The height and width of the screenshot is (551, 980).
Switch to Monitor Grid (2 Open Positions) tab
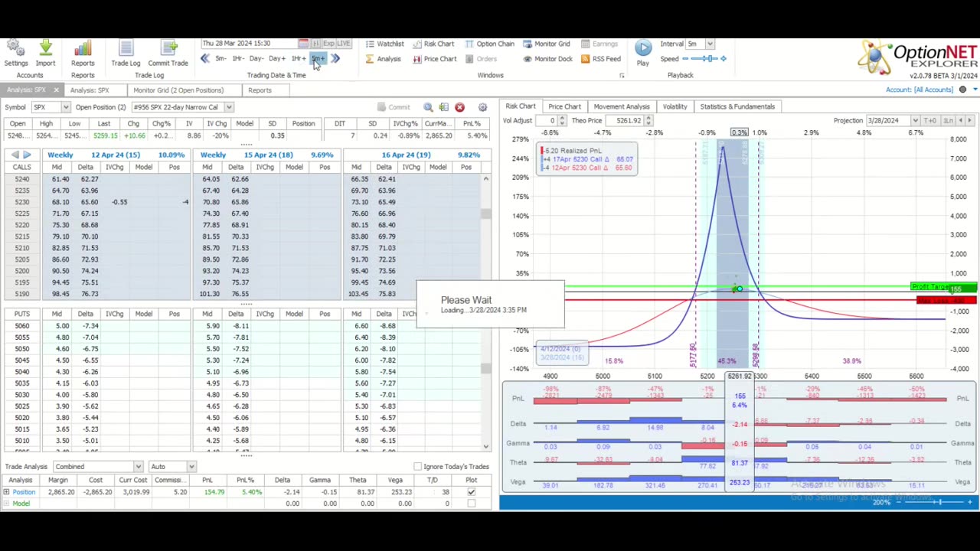point(178,90)
